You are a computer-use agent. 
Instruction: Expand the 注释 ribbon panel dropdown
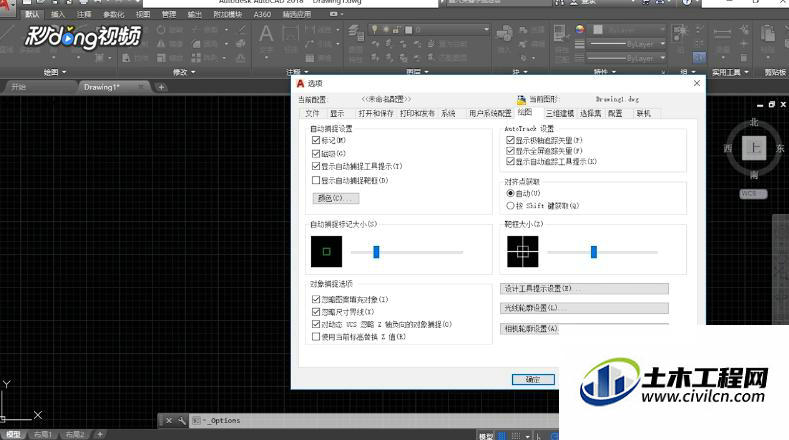click(x=297, y=72)
